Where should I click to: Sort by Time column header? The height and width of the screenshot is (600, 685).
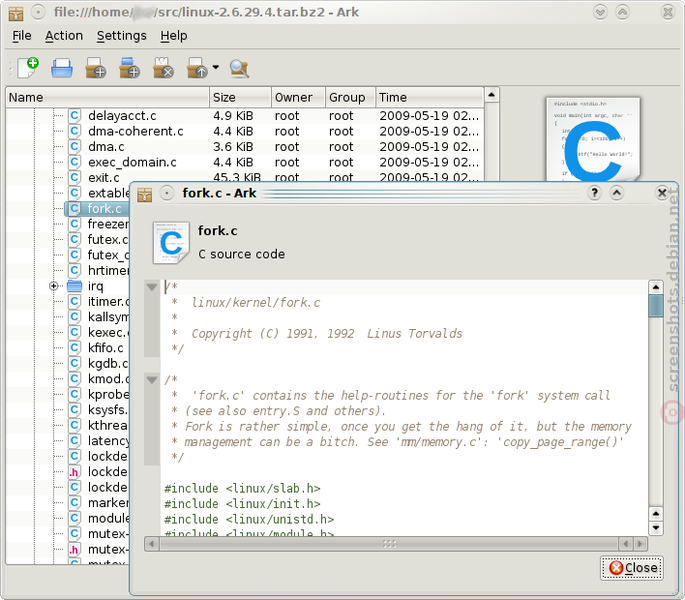pyautogui.click(x=429, y=97)
